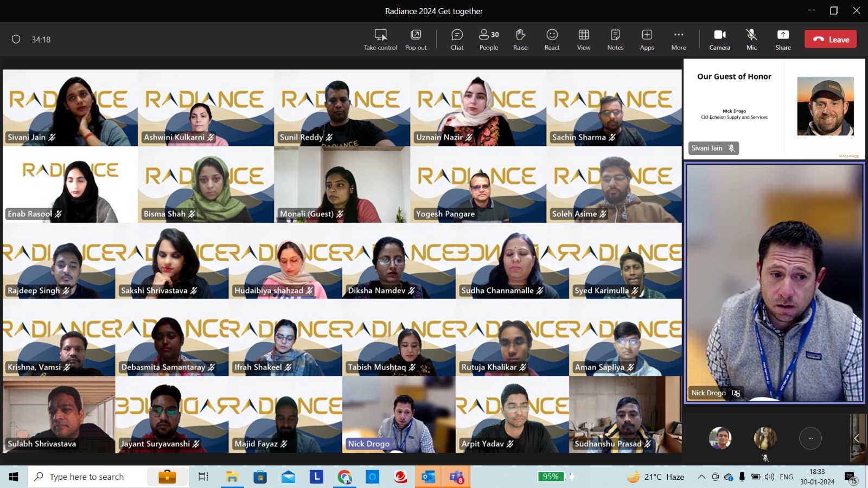Open the clock and calendar flyout
Screen dimensions: 868x488
coord(817,477)
